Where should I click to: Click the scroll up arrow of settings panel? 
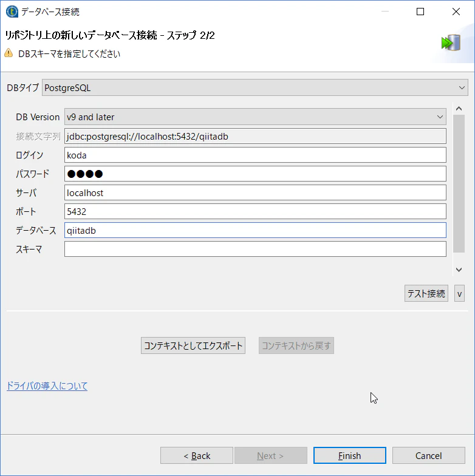[x=459, y=109]
